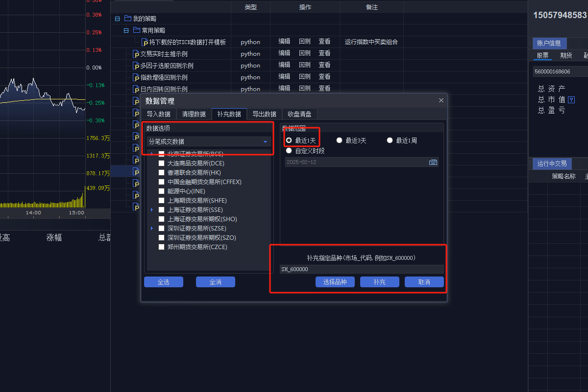Edit the 将下载好的TICK数据打开模板 strategy
The width and height of the screenshot is (588, 392).
click(284, 42)
